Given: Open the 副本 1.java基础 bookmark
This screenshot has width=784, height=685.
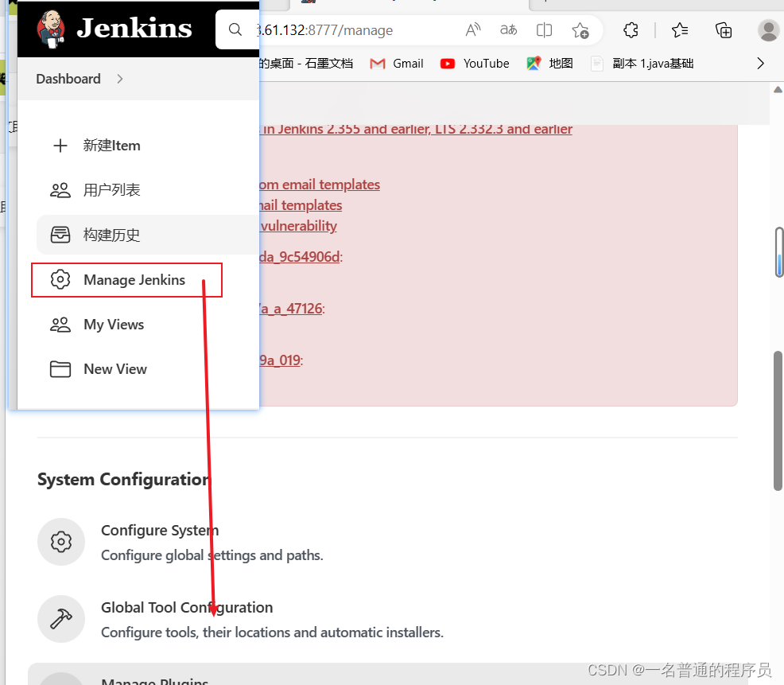Looking at the screenshot, I should (x=642, y=64).
